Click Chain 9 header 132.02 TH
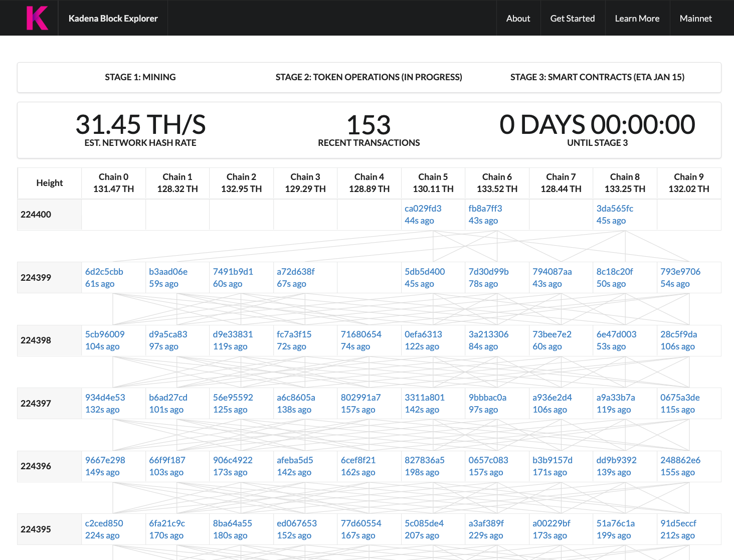 point(689,183)
